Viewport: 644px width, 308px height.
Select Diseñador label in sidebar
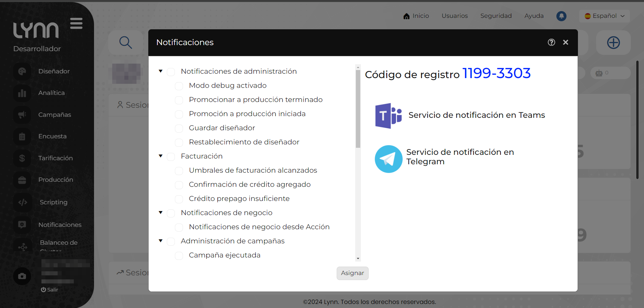[x=54, y=71]
